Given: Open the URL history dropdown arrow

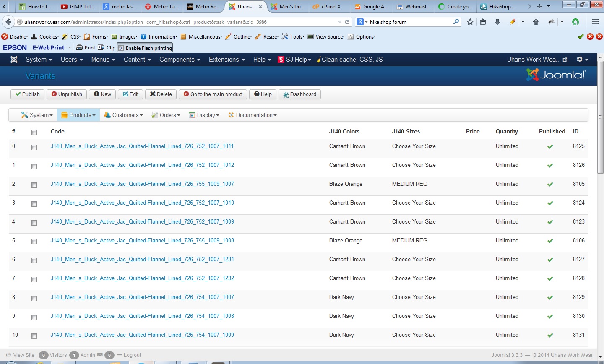Looking at the screenshot, I should pyautogui.click(x=340, y=22).
